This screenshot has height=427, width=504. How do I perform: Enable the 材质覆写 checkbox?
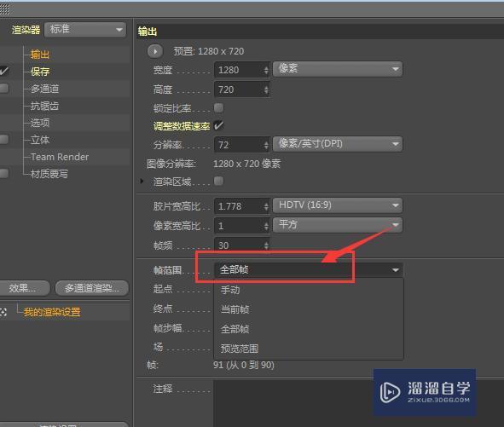(4, 173)
